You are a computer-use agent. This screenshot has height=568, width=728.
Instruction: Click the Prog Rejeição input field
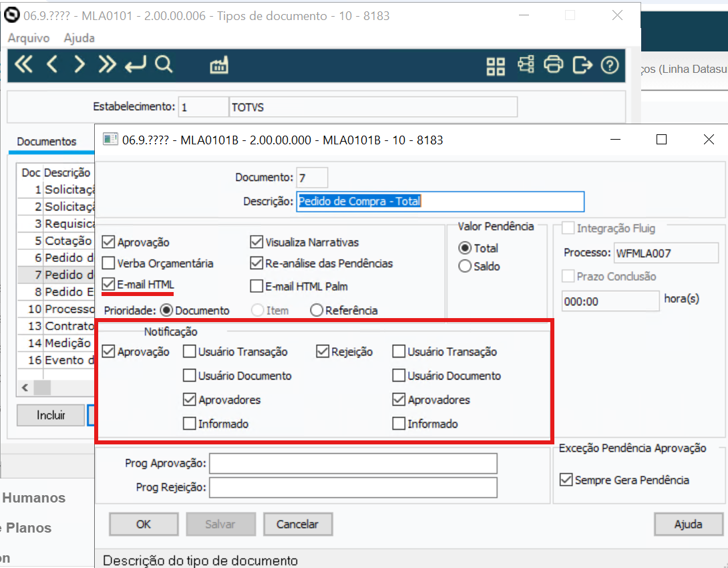tap(353, 488)
